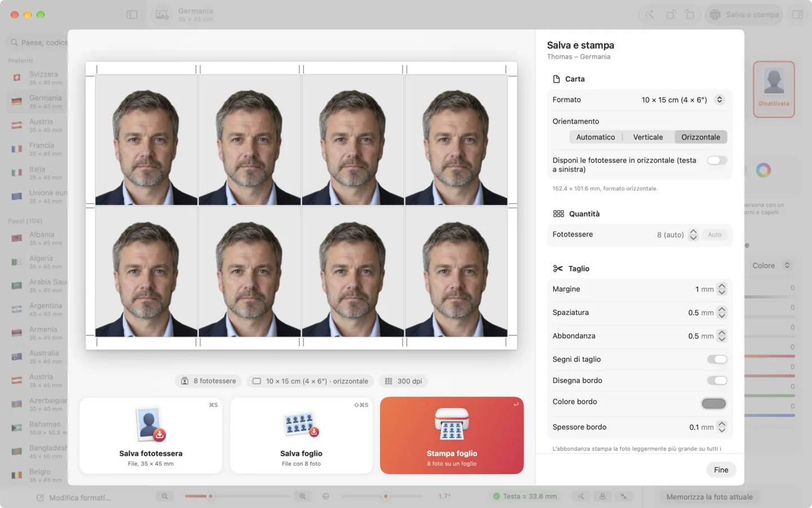
Task: Click the color wheel icon in the background window
Action: (764, 170)
